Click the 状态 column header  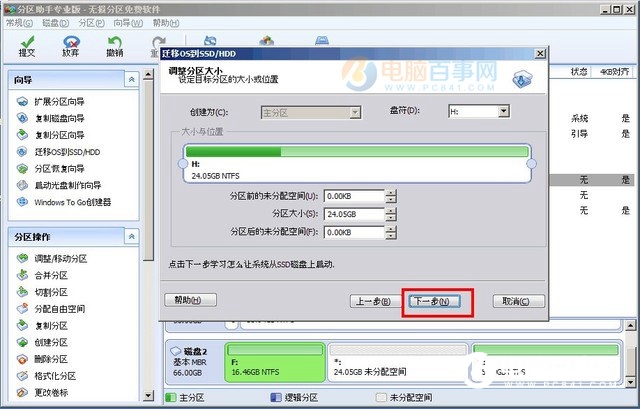579,72
